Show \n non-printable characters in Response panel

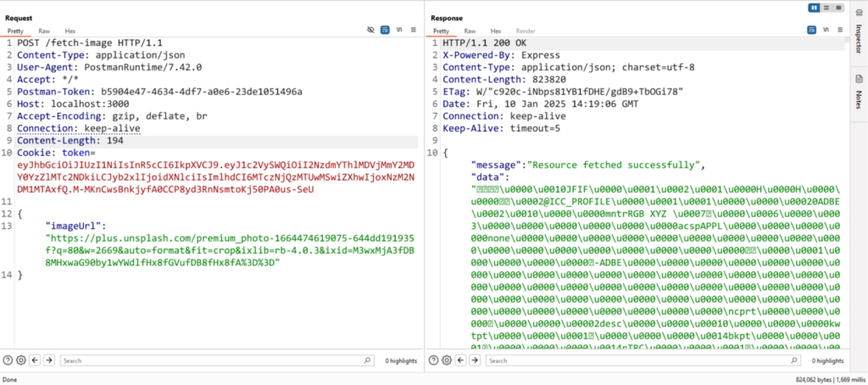tap(822, 30)
